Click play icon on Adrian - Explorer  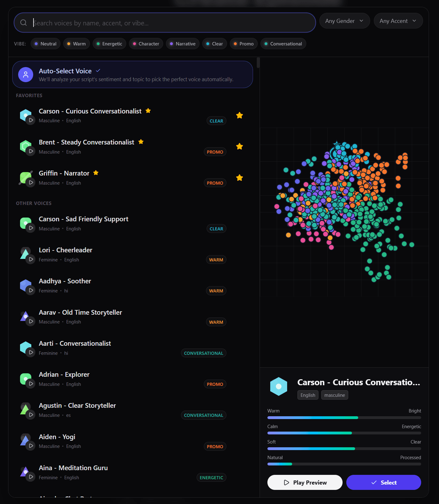point(31,384)
